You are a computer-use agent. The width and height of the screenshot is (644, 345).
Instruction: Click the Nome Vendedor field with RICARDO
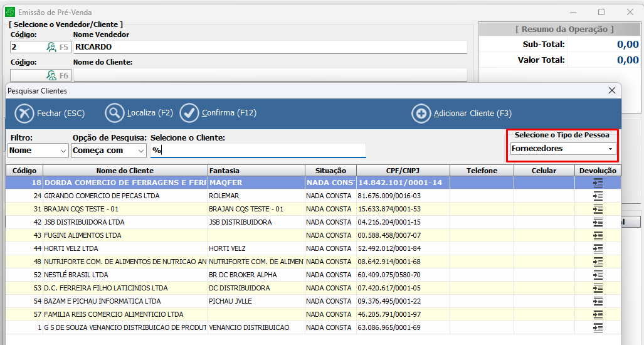[270, 47]
